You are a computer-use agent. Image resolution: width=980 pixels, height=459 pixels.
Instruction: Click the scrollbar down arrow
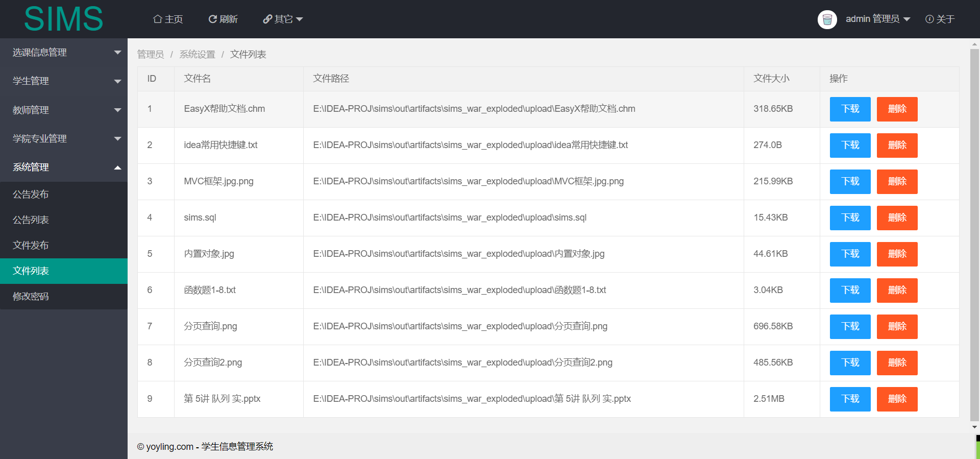click(x=974, y=427)
